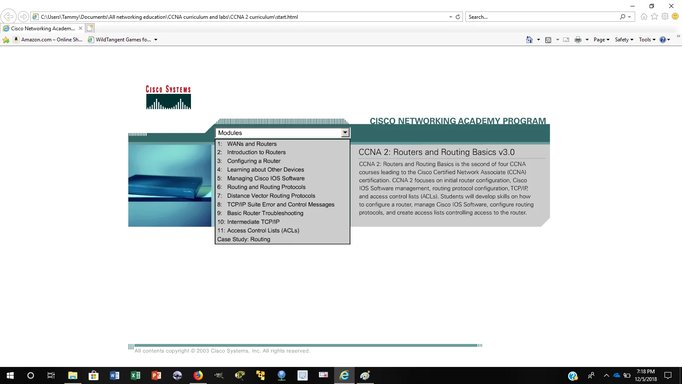The image size is (682, 384).
Task: Open the Modules dropdown arrow
Action: [345, 133]
